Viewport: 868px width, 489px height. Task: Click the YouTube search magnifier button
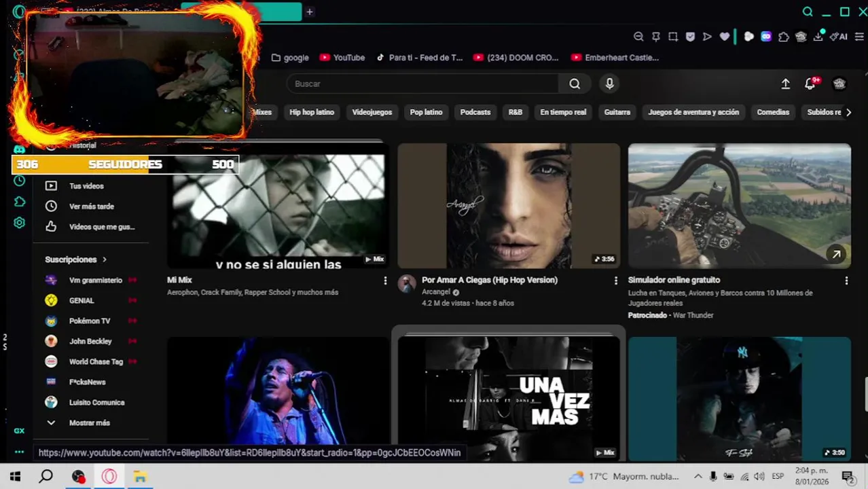click(575, 84)
